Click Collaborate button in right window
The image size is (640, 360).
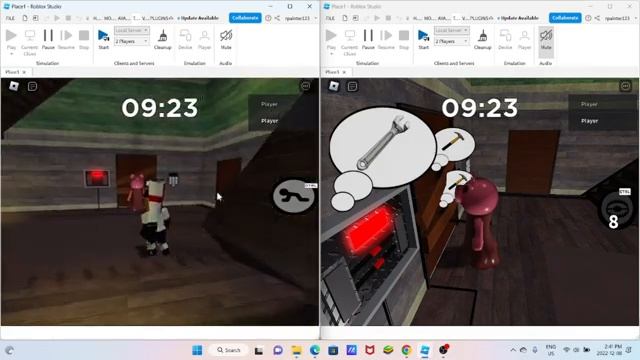coord(565,18)
